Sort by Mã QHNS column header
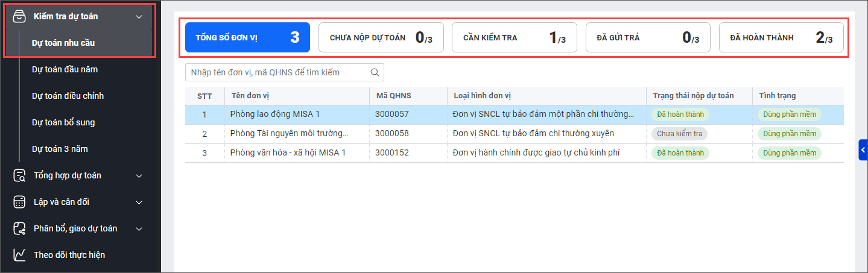This screenshot has width=868, height=273. [x=393, y=96]
